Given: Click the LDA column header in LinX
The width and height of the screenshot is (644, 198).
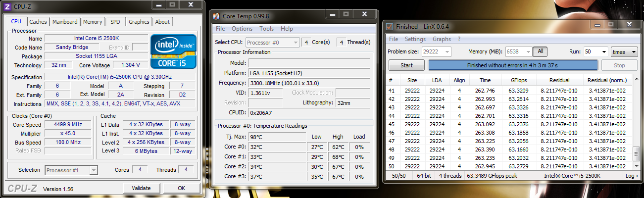Looking at the screenshot, I should pyautogui.click(x=437, y=80).
